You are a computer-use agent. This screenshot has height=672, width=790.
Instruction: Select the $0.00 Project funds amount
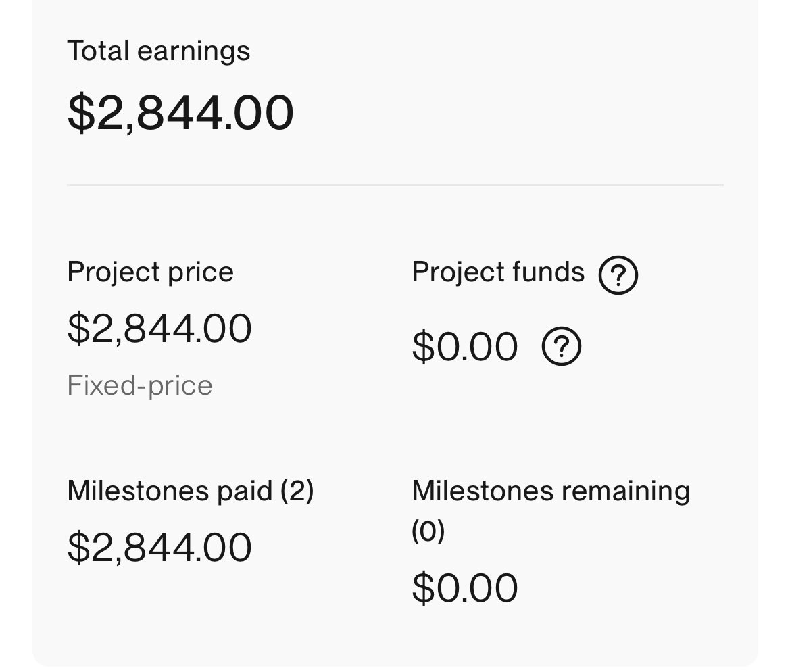click(464, 347)
